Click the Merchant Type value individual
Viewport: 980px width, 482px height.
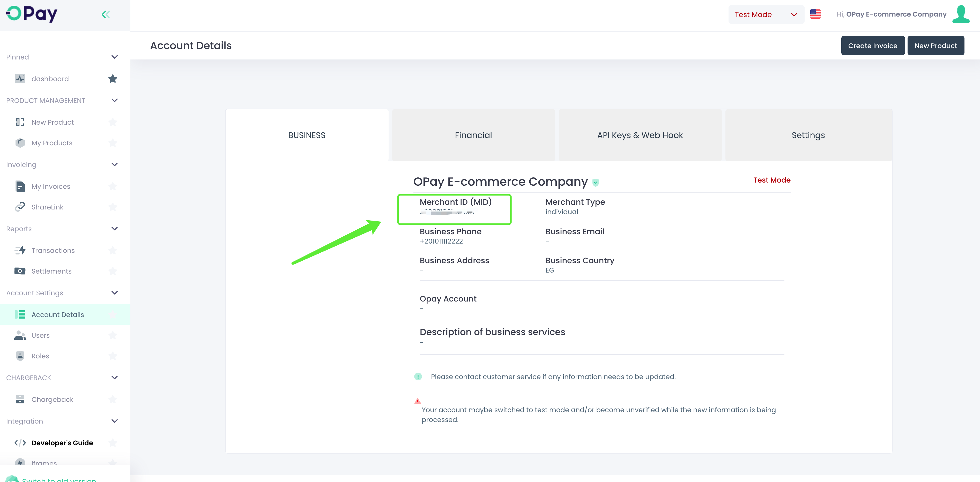561,212
